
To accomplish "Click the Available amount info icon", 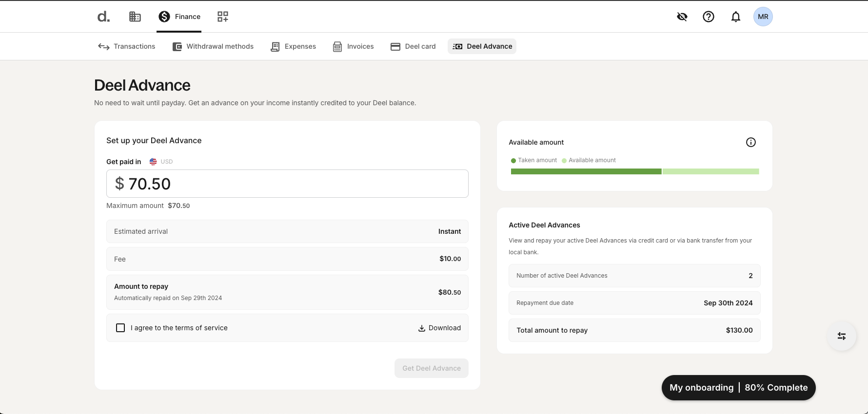I will (x=750, y=142).
